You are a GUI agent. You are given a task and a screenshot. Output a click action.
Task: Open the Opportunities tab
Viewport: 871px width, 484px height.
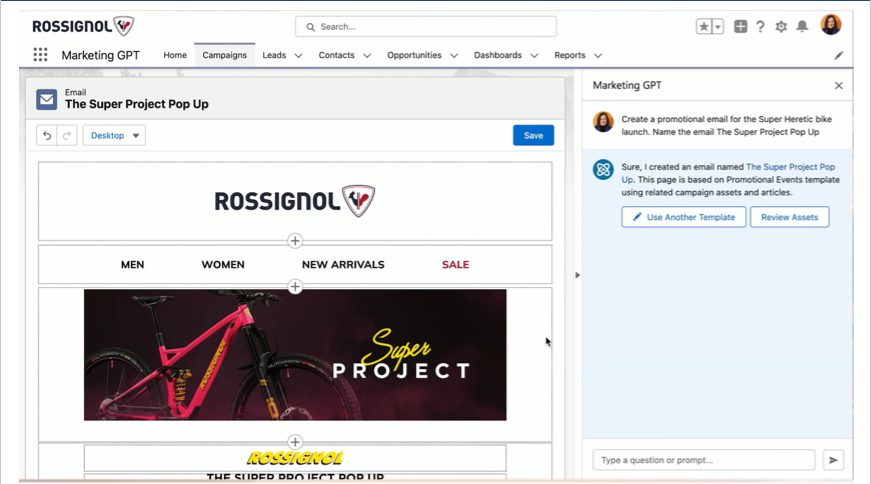pyautogui.click(x=414, y=55)
